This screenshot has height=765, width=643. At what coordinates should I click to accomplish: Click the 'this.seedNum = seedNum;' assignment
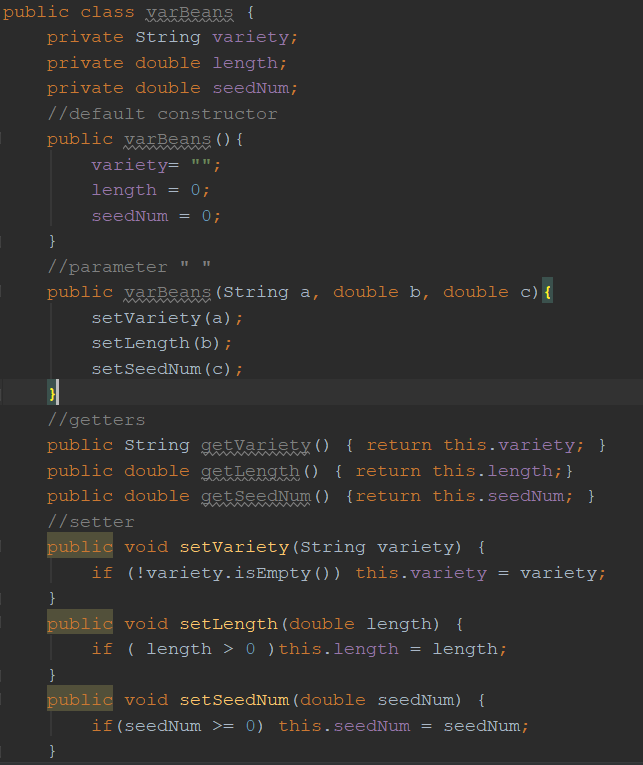pyautogui.click(x=403, y=726)
